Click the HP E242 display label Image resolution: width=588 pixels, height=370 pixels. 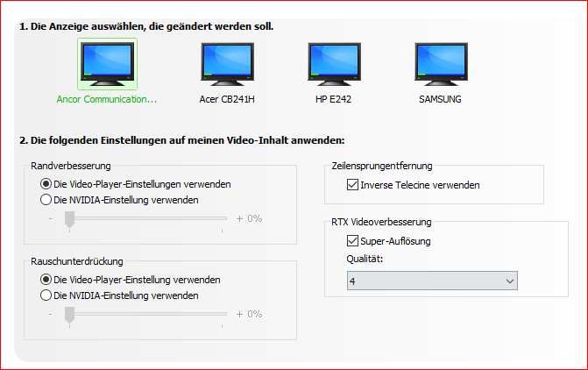(333, 99)
